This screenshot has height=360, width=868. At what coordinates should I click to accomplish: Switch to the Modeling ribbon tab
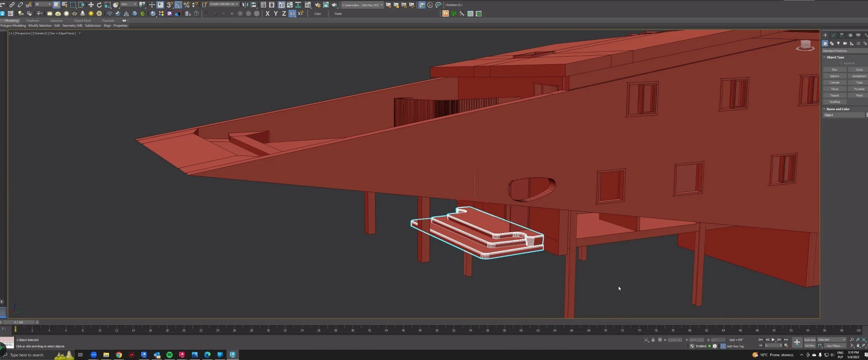click(x=12, y=21)
